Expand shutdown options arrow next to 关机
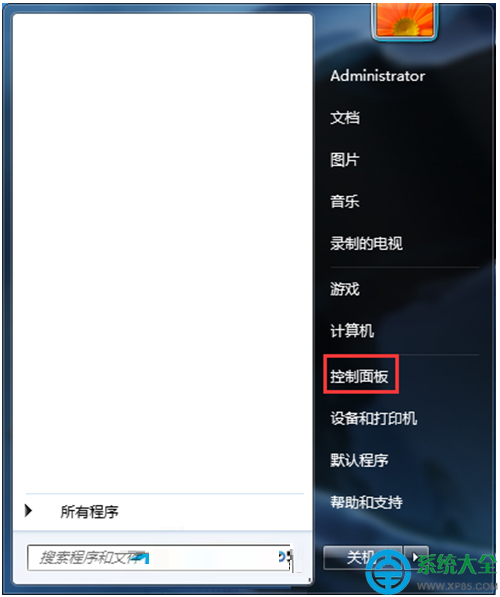The height and width of the screenshot is (597, 500). tap(416, 558)
